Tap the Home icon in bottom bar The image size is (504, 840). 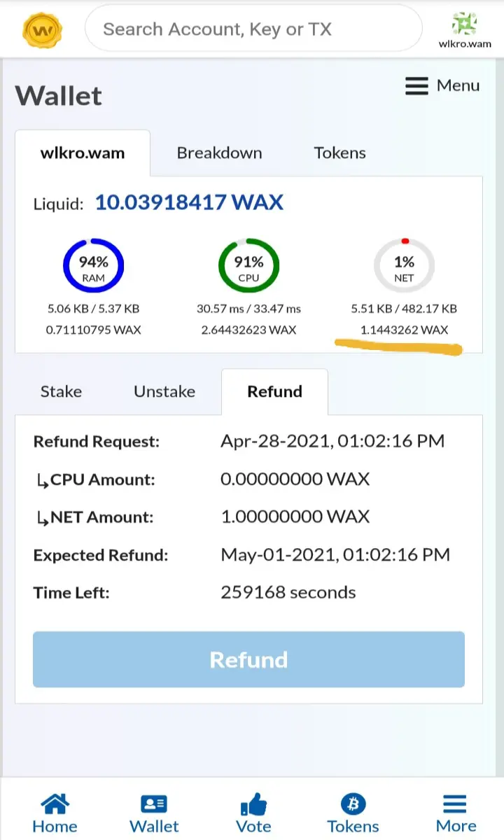pyautogui.click(x=55, y=804)
